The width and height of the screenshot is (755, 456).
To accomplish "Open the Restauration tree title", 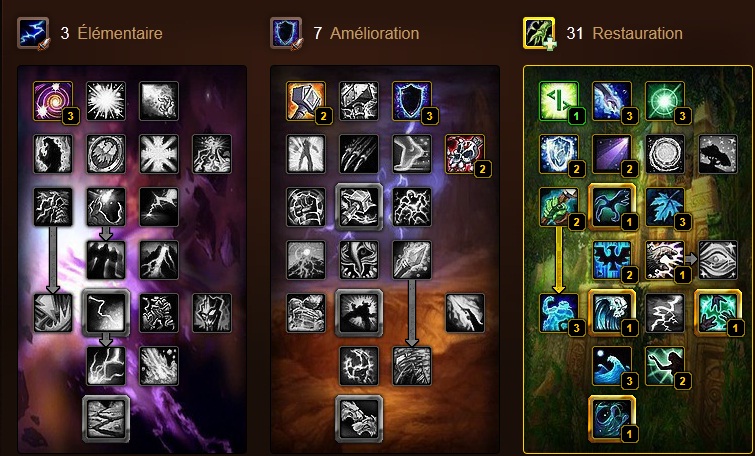I will click(x=638, y=33).
